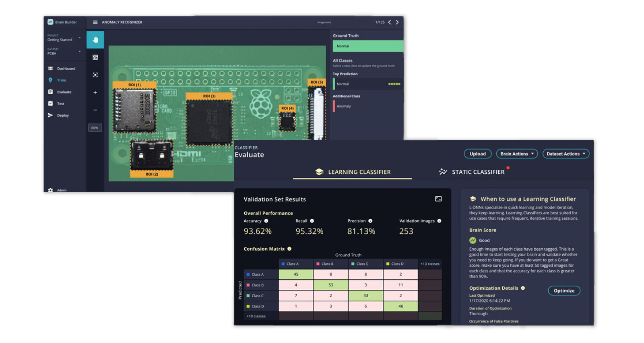Show info for Confusion Matrix
Image resolution: width=644 pixels, height=343 pixels.
[289, 249]
